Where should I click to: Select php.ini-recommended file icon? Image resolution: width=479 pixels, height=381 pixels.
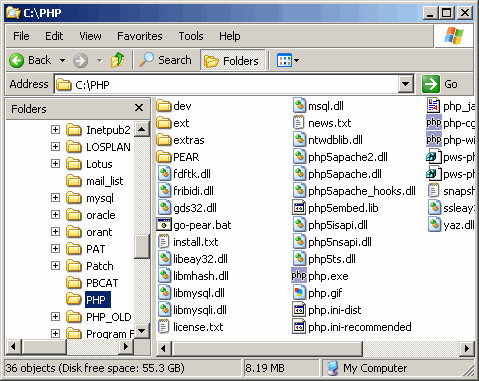click(299, 327)
